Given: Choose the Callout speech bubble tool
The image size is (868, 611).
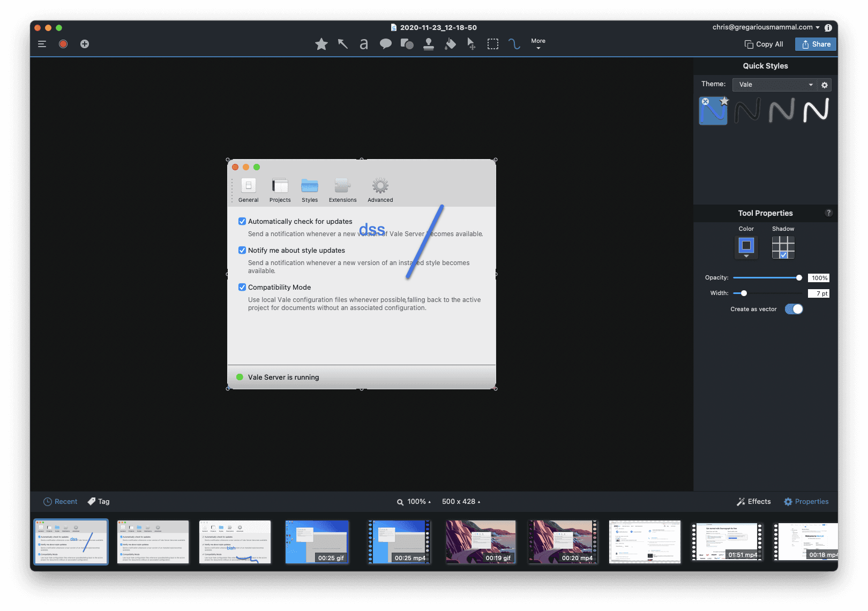Looking at the screenshot, I should (385, 44).
